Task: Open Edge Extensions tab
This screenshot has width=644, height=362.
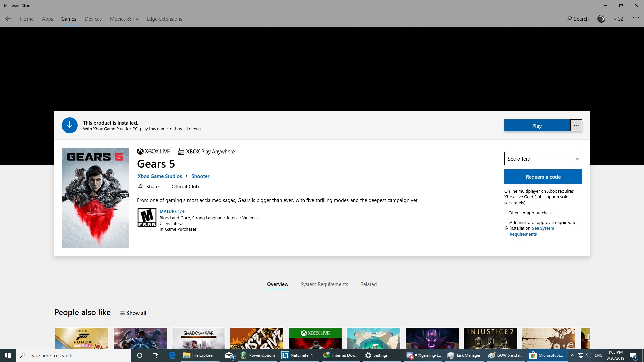Action: (164, 19)
